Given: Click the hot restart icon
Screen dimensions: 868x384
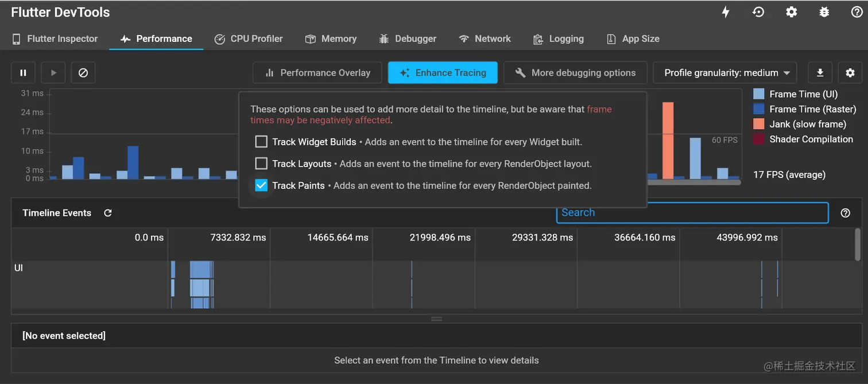Looking at the screenshot, I should pyautogui.click(x=758, y=12).
